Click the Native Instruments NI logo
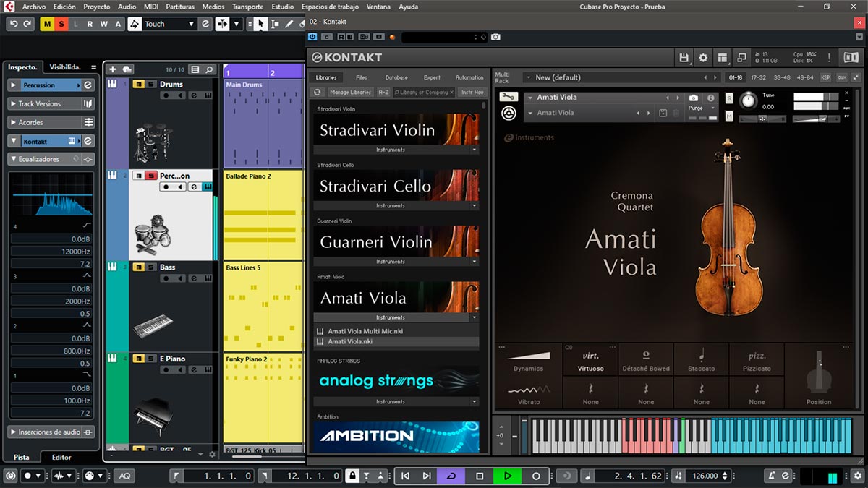Image resolution: width=868 pixels, height=488 pixels. pos(851,58)
